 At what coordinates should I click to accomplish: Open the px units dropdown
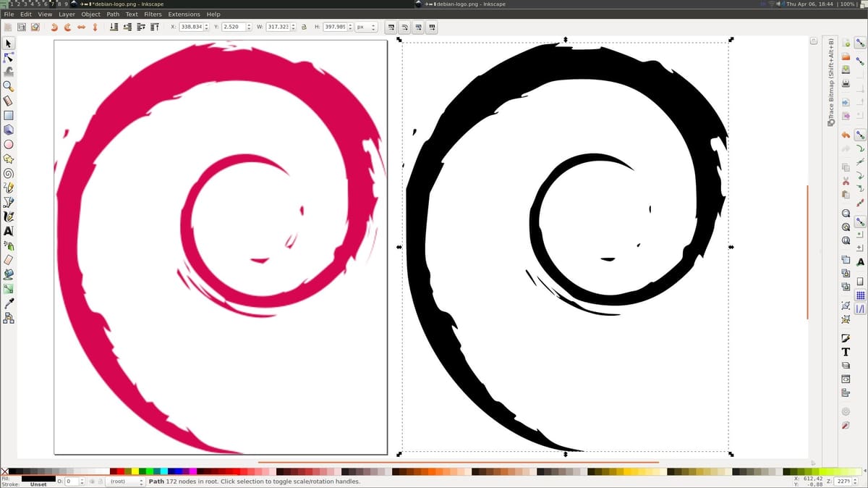[365, 27]
